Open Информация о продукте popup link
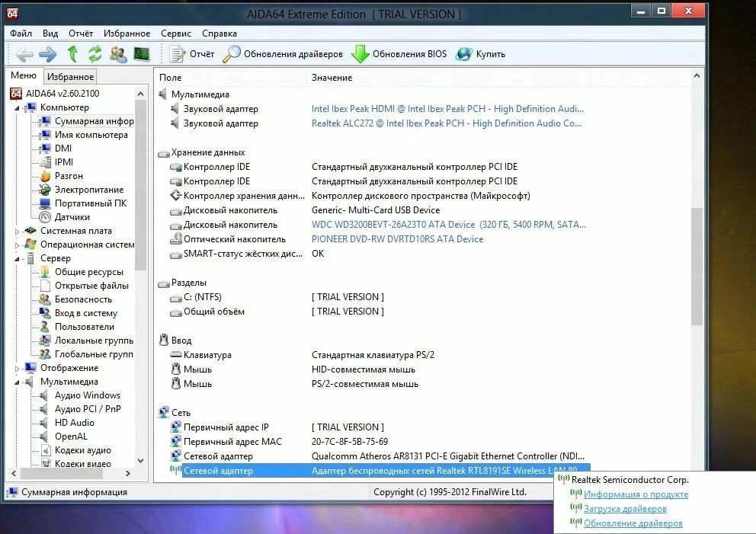This screenshot has width=756, height=534. point(636,494)
